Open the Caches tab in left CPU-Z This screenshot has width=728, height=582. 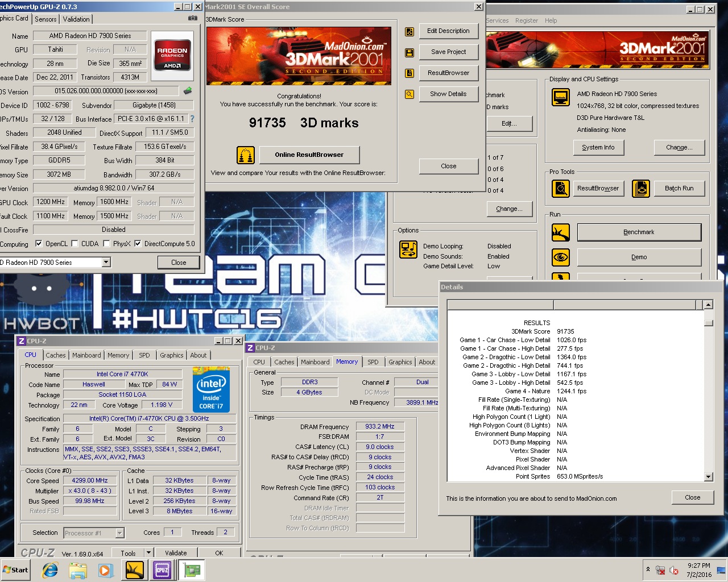pos(56,355)
